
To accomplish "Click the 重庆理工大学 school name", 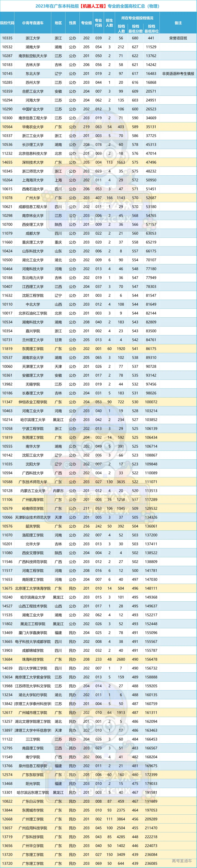I will click(33, 242).
